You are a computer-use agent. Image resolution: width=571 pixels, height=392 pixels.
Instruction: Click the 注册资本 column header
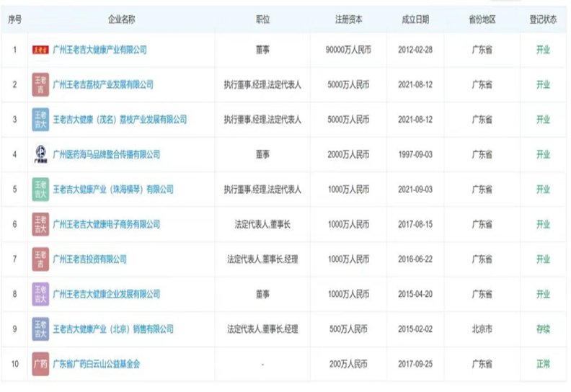(348, 19)
